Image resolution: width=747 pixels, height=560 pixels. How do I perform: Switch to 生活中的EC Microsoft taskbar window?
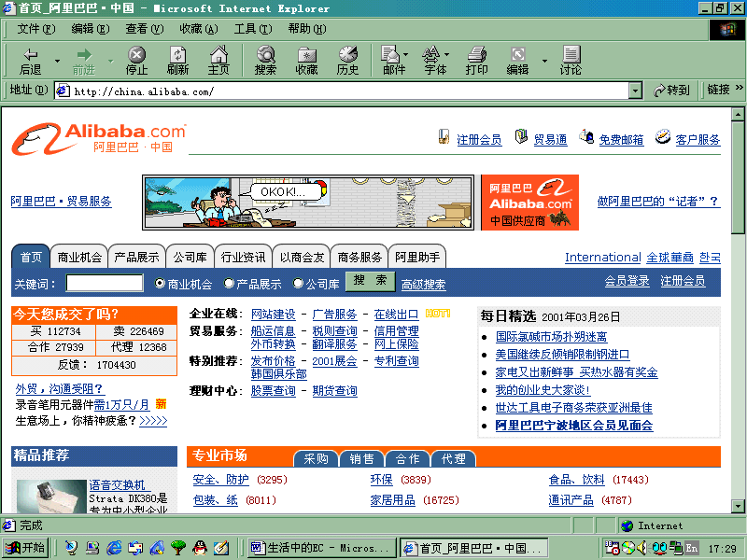322,548
